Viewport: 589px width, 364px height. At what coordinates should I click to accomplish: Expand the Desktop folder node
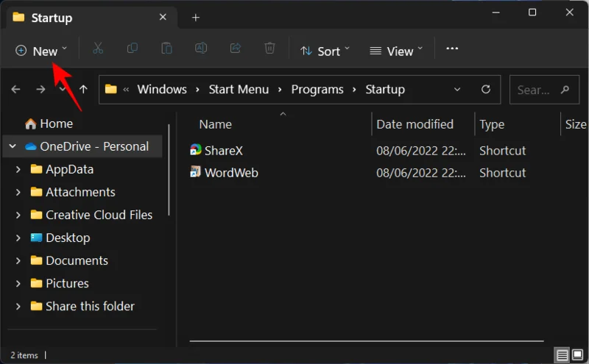[x=18, y=238]
